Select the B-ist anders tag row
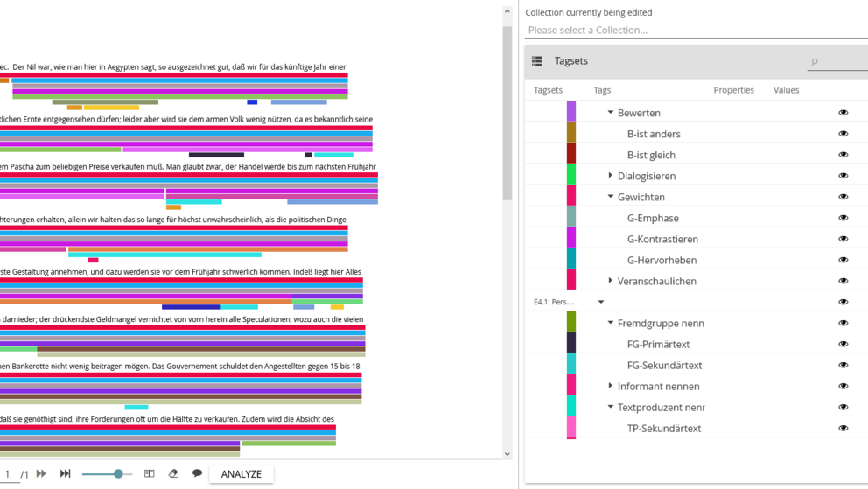Viewport: 868px width, 489px height. 696,134
